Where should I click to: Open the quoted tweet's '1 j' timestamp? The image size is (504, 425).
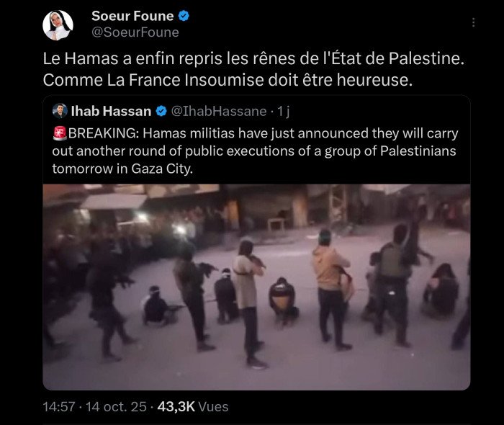click(x=283, y=111)
